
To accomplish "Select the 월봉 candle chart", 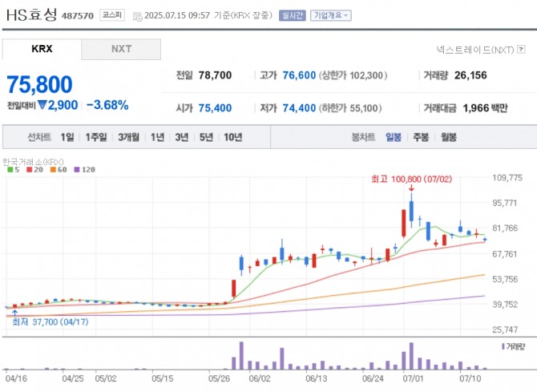I will pyautogui.click(x=449, y=137).
